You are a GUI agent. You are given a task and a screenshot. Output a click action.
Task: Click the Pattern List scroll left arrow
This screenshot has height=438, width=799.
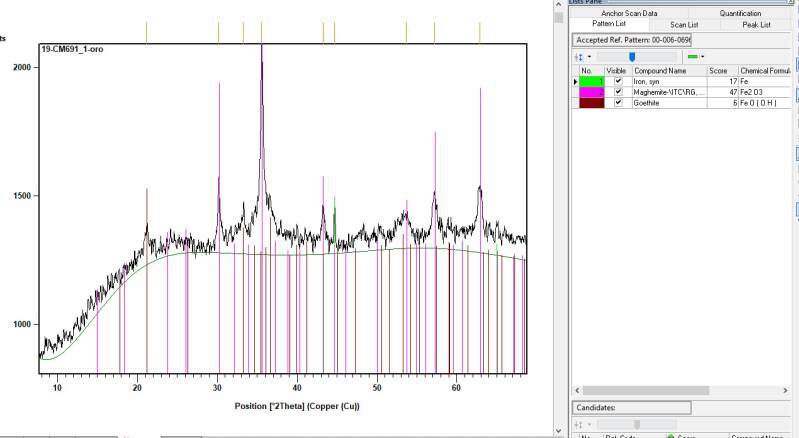click(577, 391)
